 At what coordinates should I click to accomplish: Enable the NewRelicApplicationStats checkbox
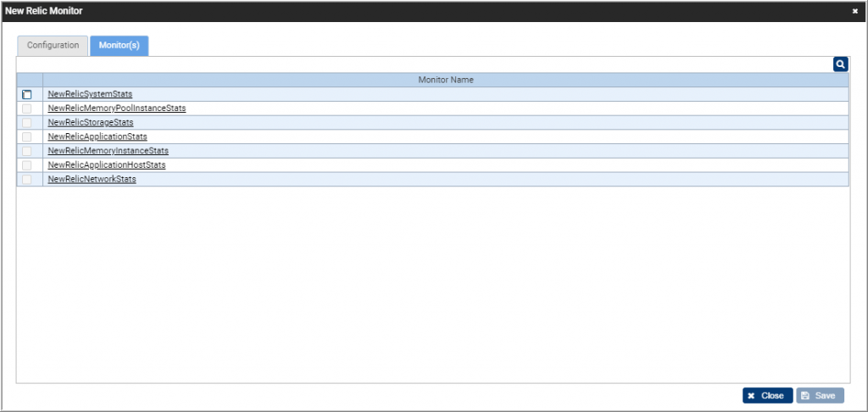tap(26, 136)
